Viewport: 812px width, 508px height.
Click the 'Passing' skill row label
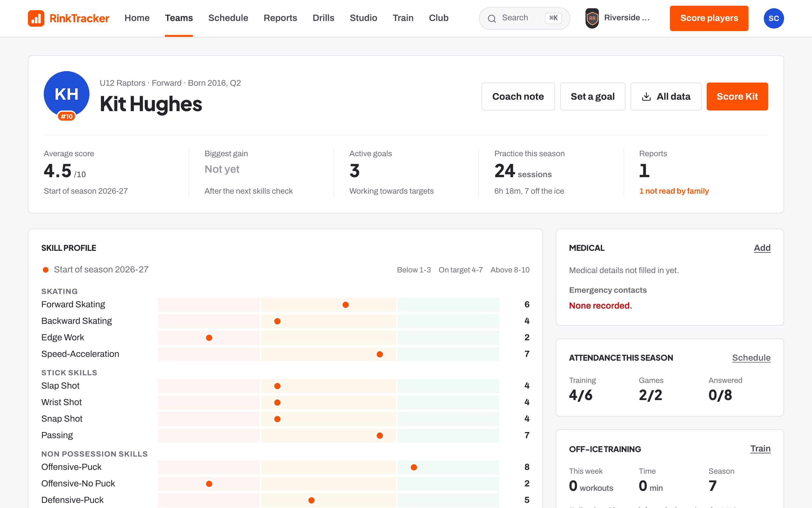coord(57,435)
